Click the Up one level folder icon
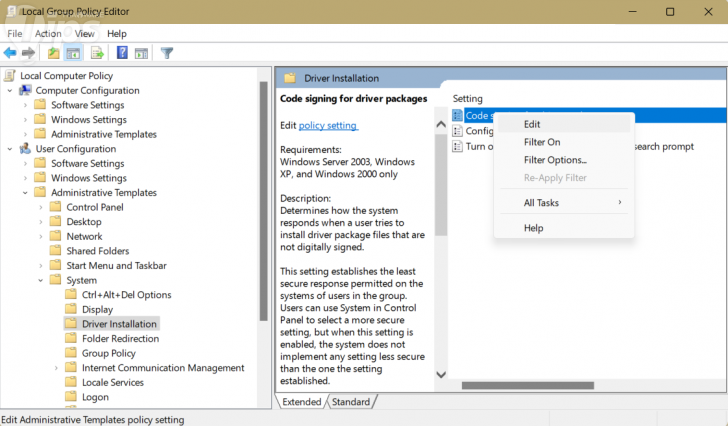 (53, 53)
